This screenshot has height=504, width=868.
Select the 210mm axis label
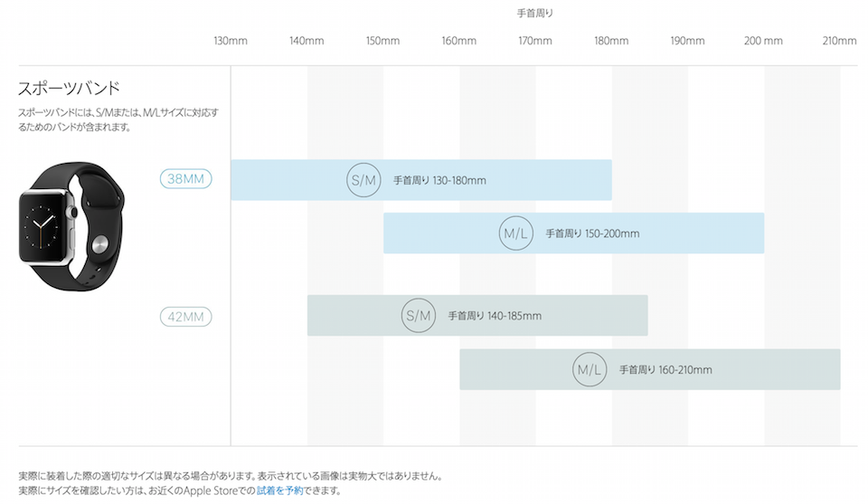(x=839, y=41)
